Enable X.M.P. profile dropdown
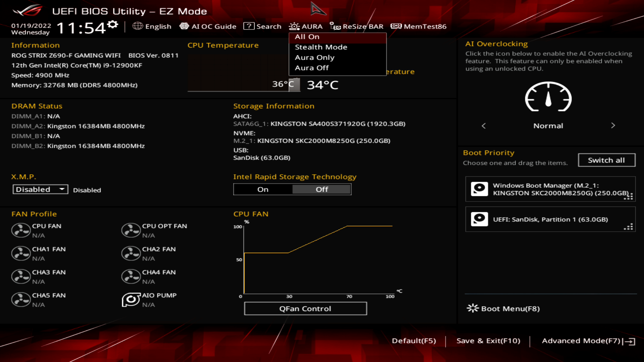 [39, 189]
